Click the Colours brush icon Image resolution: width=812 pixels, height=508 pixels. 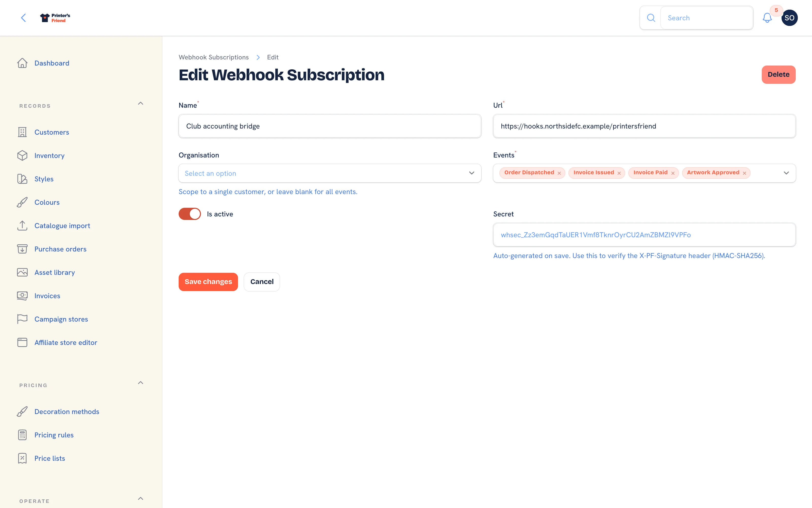(x=22, y=202)
